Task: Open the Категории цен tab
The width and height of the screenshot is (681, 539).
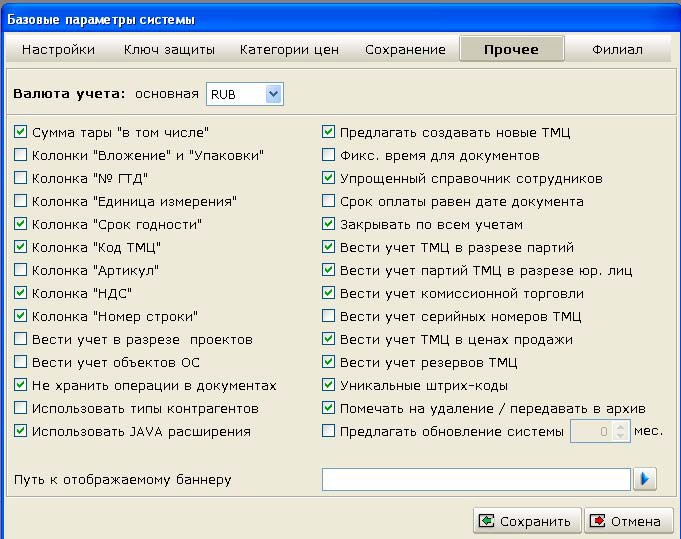Action: (289, 50)
